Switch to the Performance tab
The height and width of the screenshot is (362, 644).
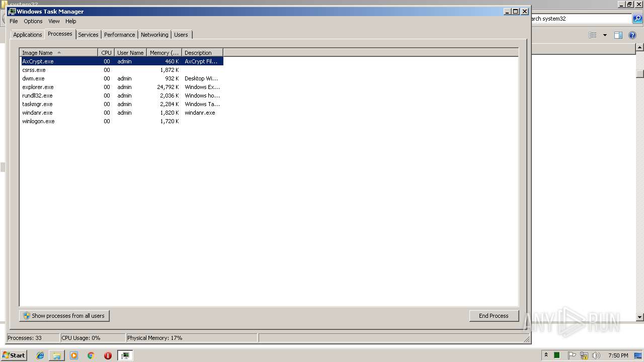[x=119, y=35]
